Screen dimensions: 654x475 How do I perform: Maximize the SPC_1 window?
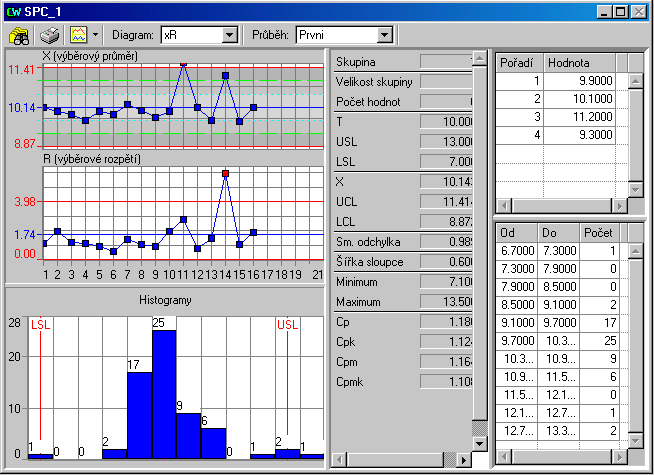tap(621, 11)
